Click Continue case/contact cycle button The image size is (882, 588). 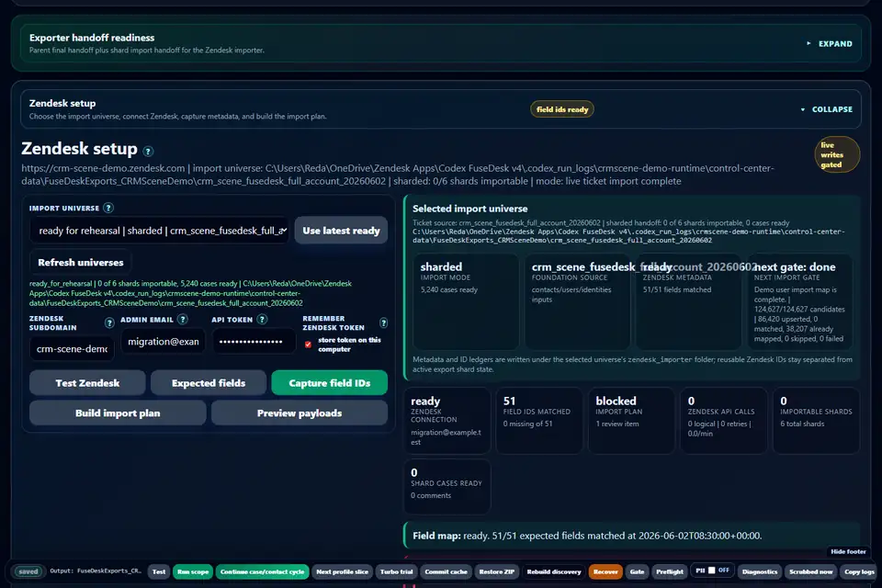262,571
